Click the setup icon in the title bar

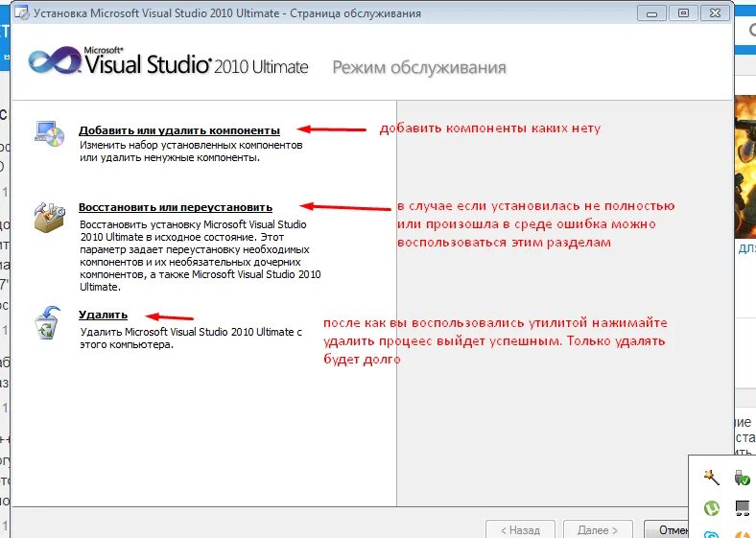[x=21, y=12]
